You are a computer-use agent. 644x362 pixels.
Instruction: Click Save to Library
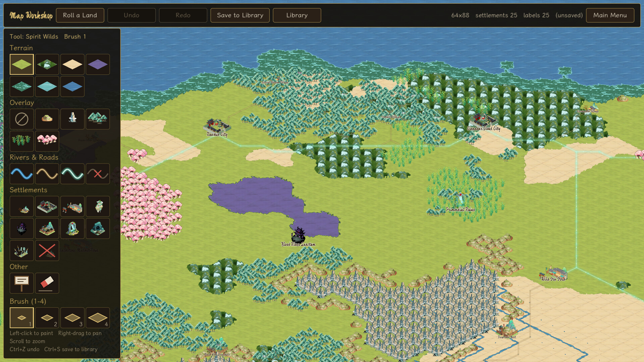(240, 15)
